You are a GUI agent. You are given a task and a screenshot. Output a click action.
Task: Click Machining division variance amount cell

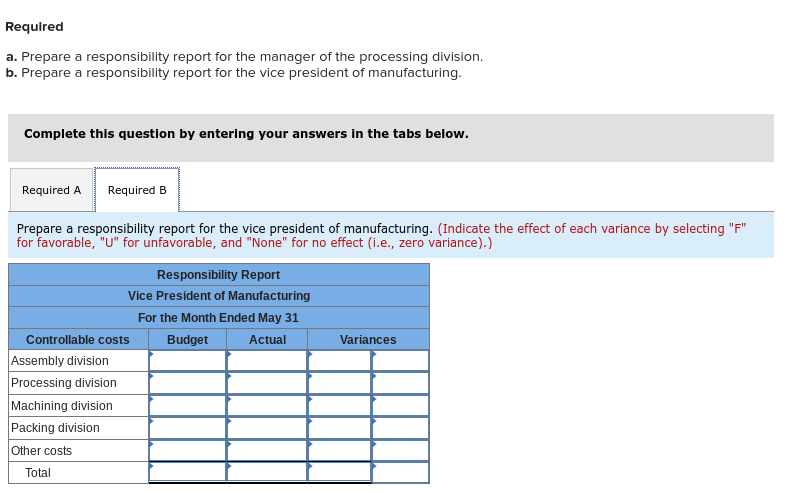[339, 405]
